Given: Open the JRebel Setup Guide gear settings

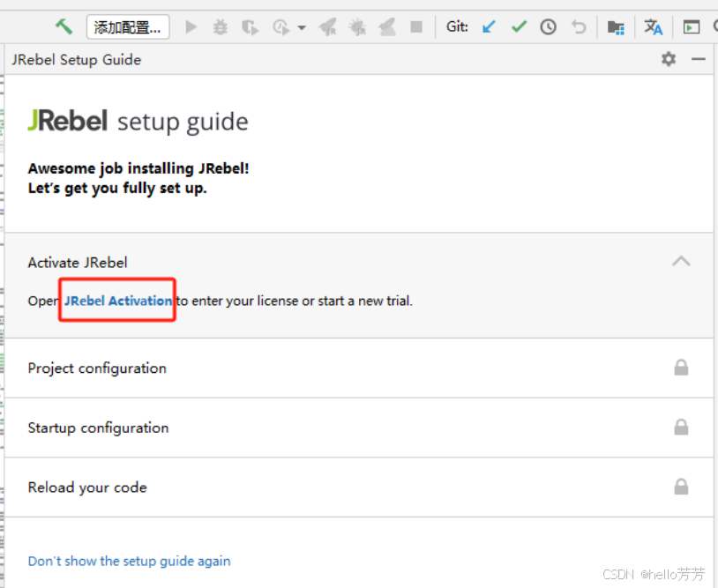Looking at the screenshot, I should point(669,58).
